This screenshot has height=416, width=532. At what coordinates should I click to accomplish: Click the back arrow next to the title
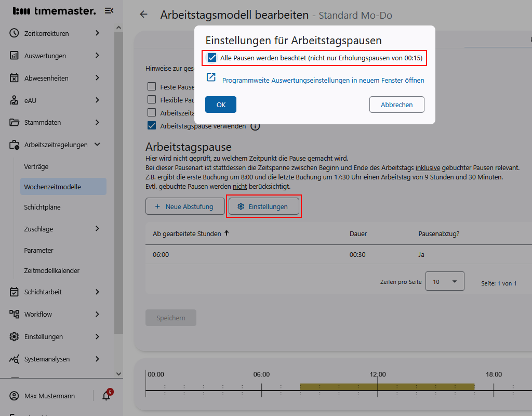click(x=143, y=15)
